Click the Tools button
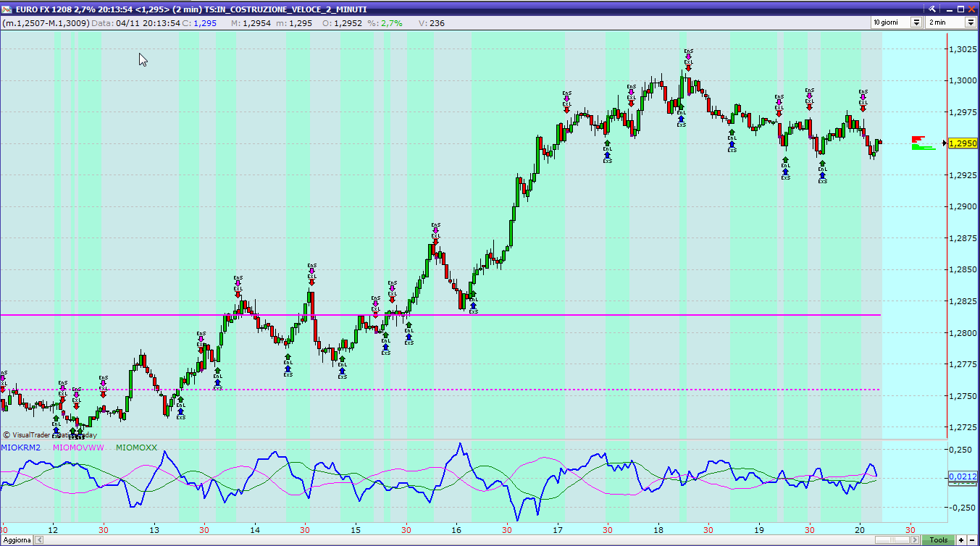This screenshot has height=546, width=980. click(x=939, y=540)
